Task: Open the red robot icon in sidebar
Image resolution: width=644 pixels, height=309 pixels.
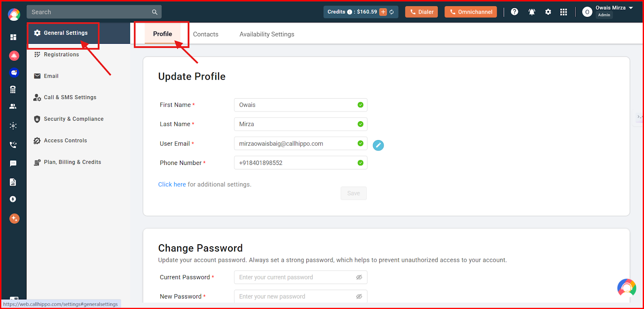Action: (14, 56)
